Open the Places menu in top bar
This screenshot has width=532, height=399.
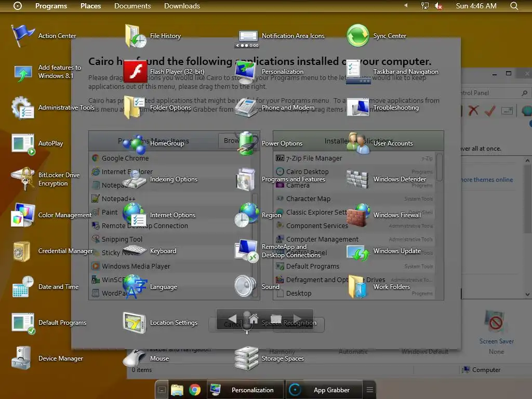[90, 6]
